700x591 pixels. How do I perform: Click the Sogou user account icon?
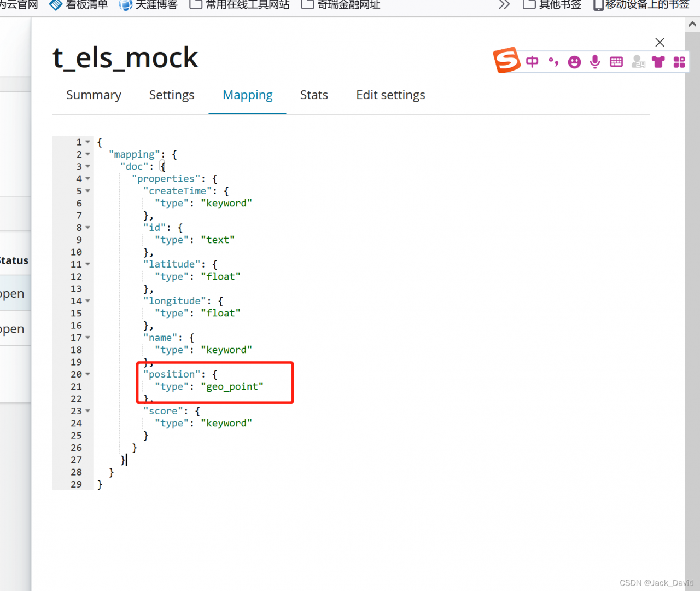pyautogui.click(x=638, y=62)
